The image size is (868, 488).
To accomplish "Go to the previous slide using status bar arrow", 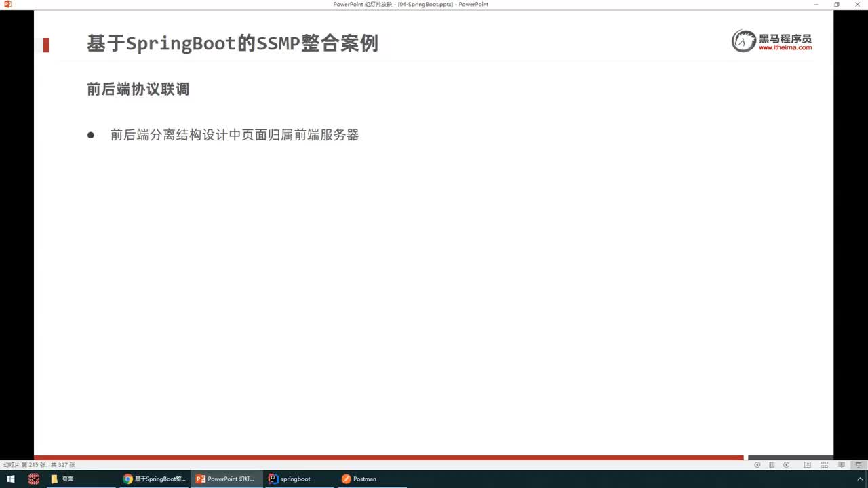I will click(x=757, y=465).
